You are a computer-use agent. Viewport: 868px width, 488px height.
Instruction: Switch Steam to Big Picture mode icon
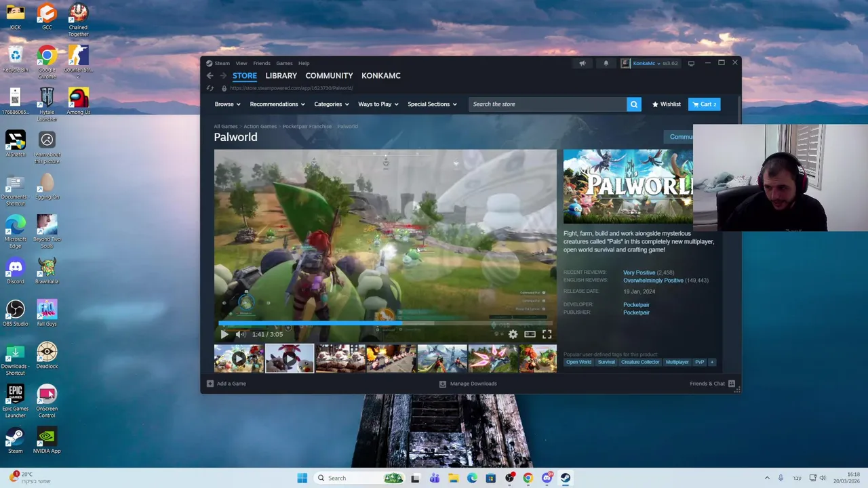(691, 63)
